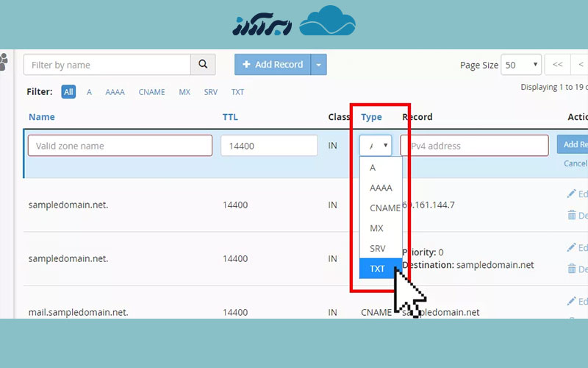This screenshot has height=368, width=588.
Task: Choose CNAME from the Type dropdown list
Action: pyautogui.click(x=385, y=208)
